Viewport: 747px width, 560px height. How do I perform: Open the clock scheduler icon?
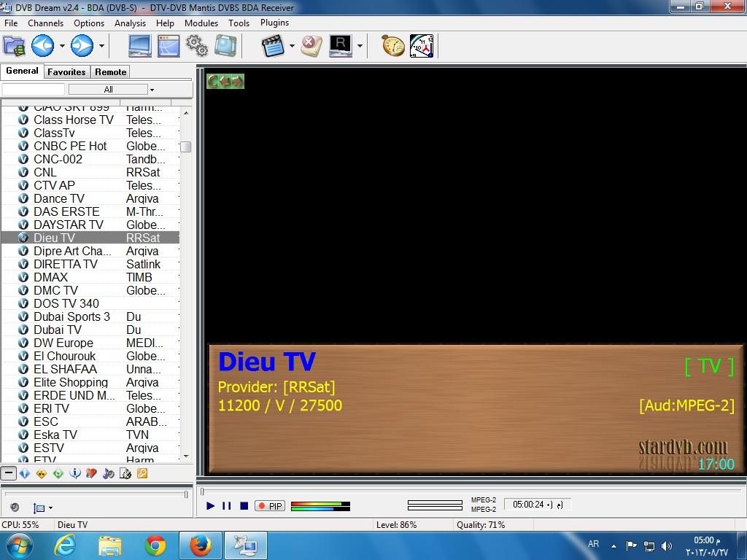[422, 46]
